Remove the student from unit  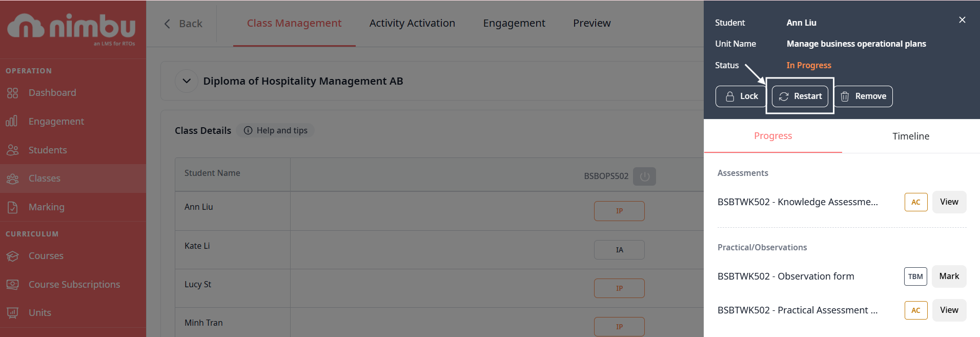[x=864, y=96]
